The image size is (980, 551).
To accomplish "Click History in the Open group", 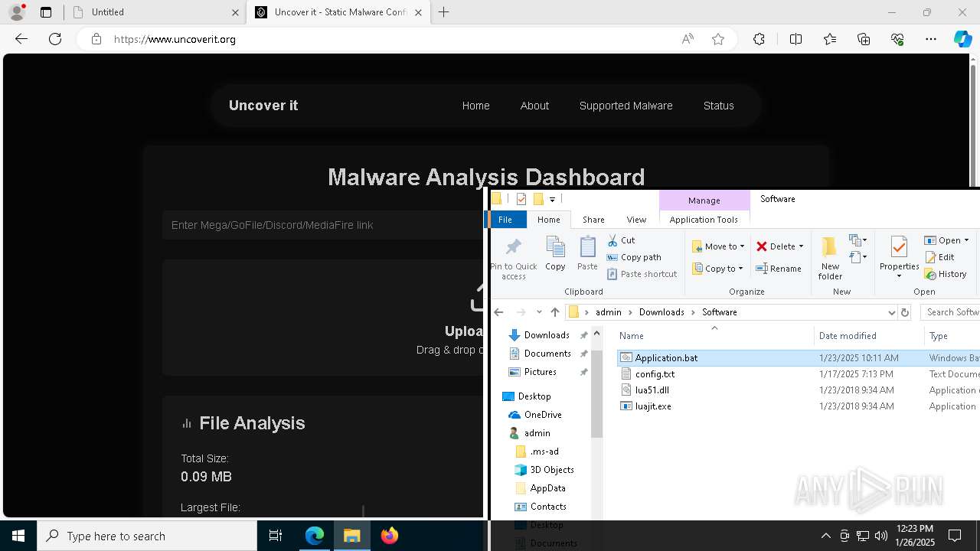I will 946,274.
